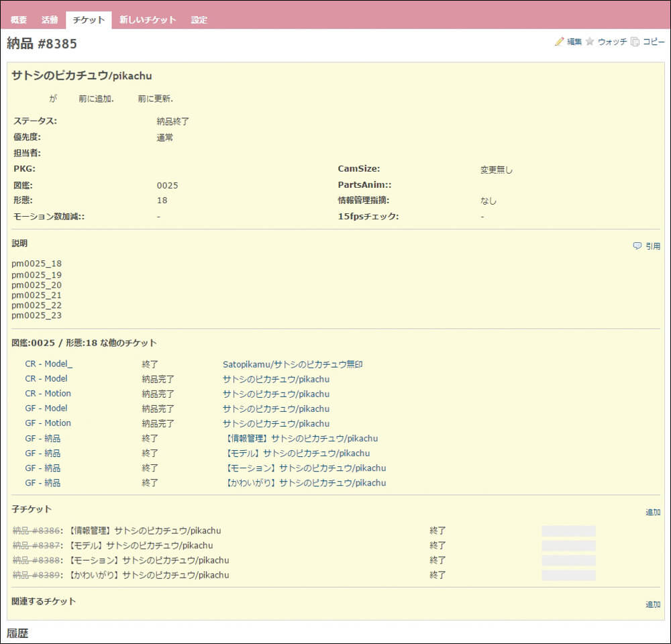
Task: Click progress bar of ticket #8389
Action: (x=568, y=575)
